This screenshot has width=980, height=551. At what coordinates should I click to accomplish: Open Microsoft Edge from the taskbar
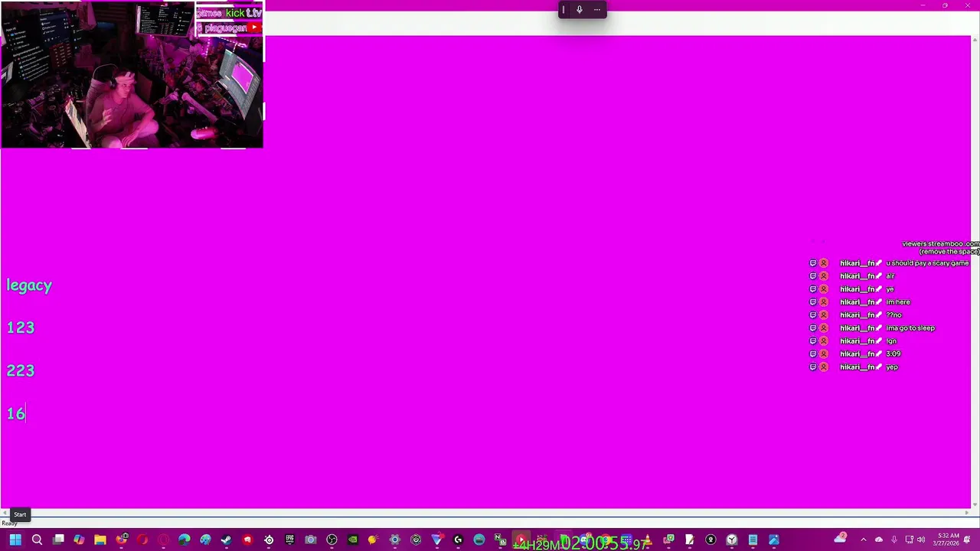185,540
